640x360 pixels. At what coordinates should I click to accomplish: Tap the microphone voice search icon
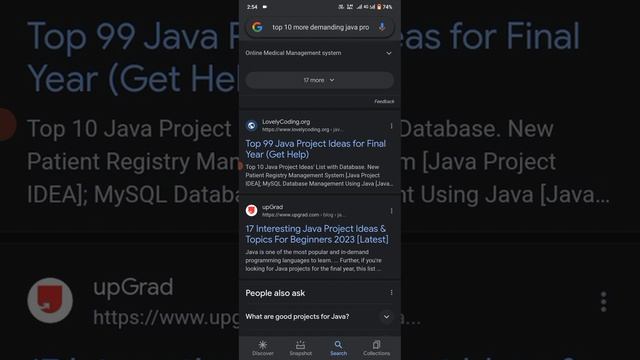click(382, 27)
